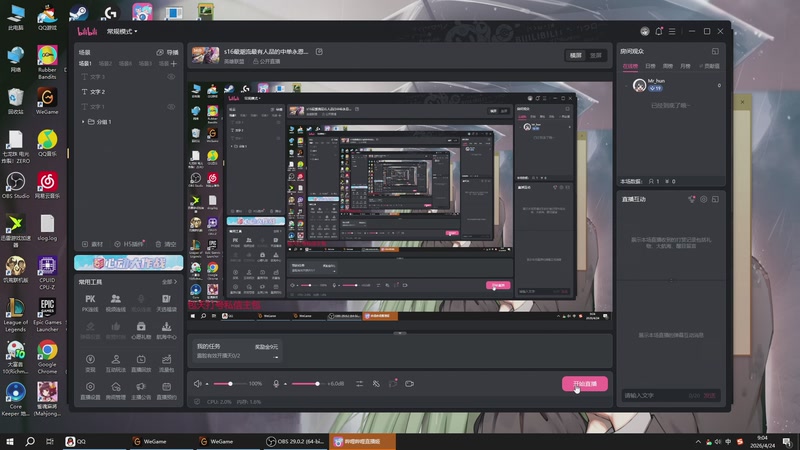The image size is (800, 450).
Task: Open the 房间管理 tool
Action: point(116,390)
